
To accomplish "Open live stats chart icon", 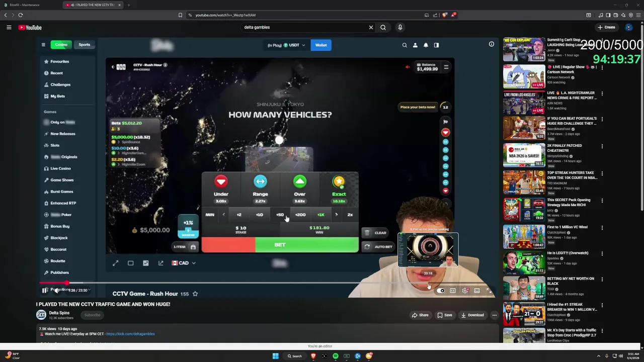I will pos(145,263).
